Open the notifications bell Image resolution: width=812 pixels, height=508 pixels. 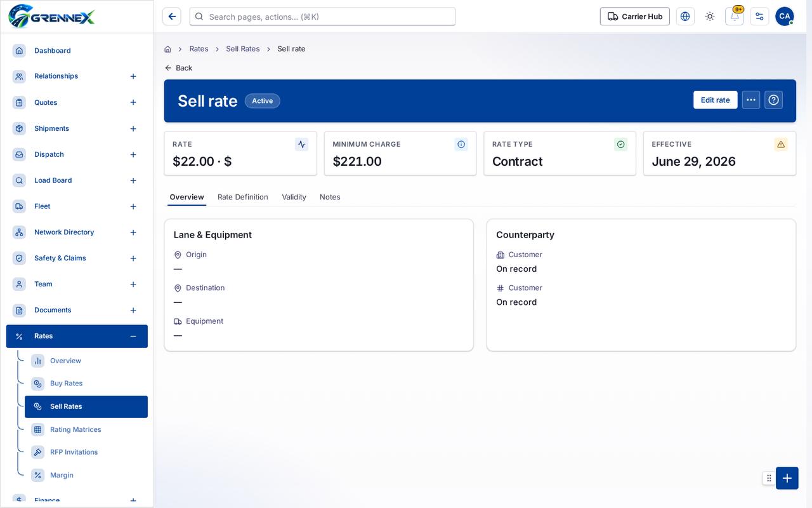tap(735, 17)
